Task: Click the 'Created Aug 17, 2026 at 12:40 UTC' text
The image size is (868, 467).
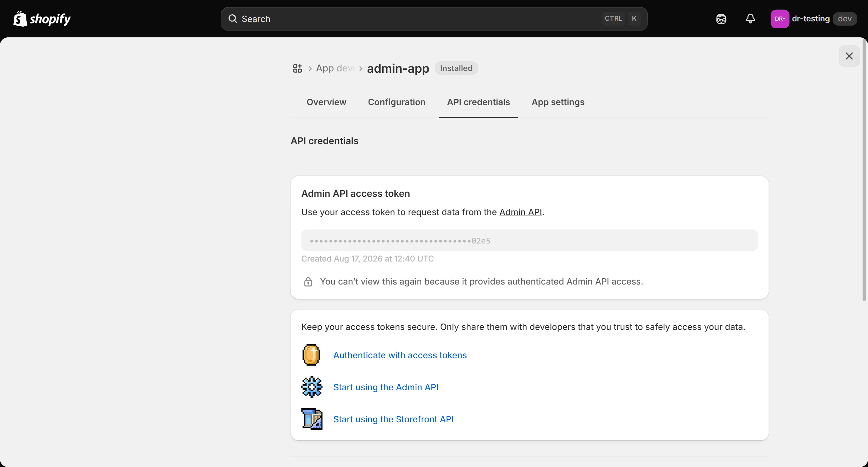Action: tap(367, 259)
